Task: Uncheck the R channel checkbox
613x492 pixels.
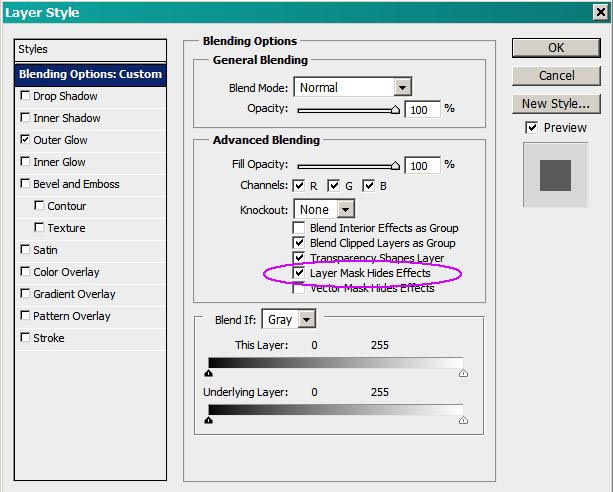Action: (299, 186)
